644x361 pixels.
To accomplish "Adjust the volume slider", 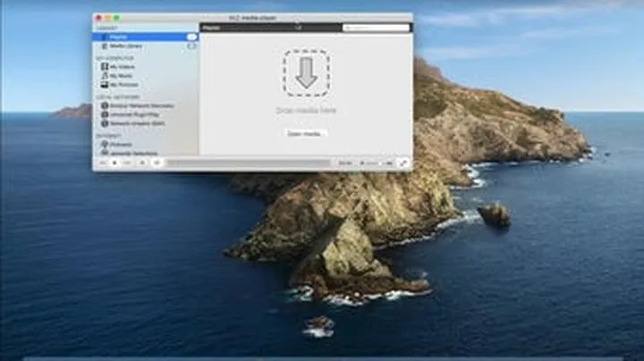I will pos(377,163).
